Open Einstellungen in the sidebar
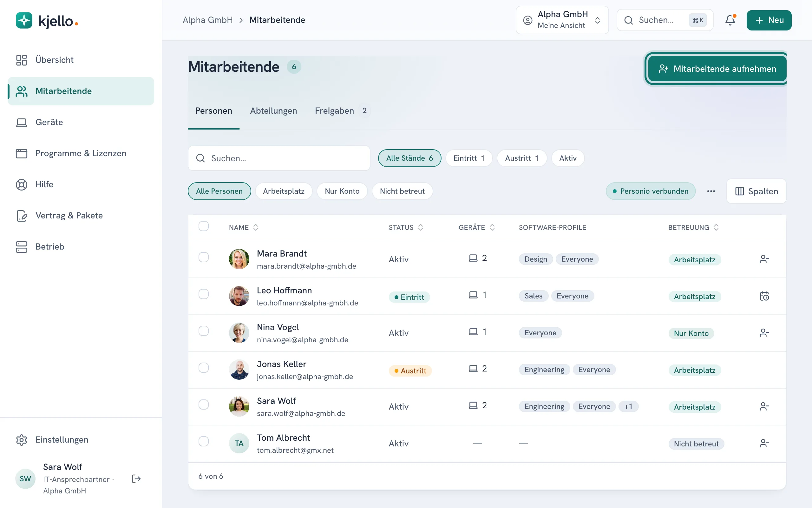Viewport: 812px width, 508px height. coord(81,440)
